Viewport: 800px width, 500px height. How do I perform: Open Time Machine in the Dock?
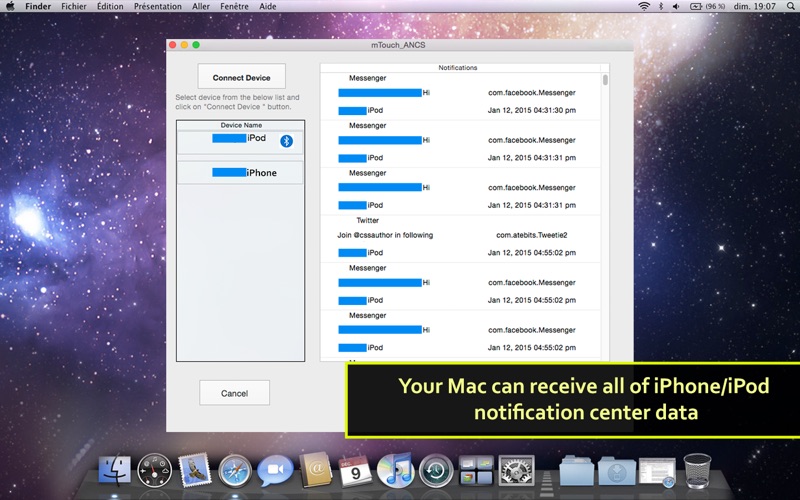pyautogui.click(x=436, y=470)
